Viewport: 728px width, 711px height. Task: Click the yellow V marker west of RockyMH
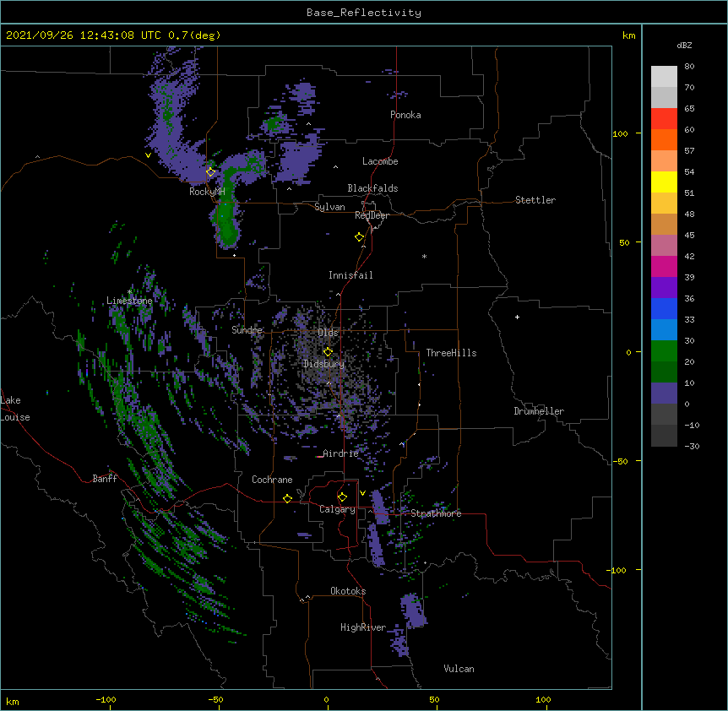coord(148,155)
